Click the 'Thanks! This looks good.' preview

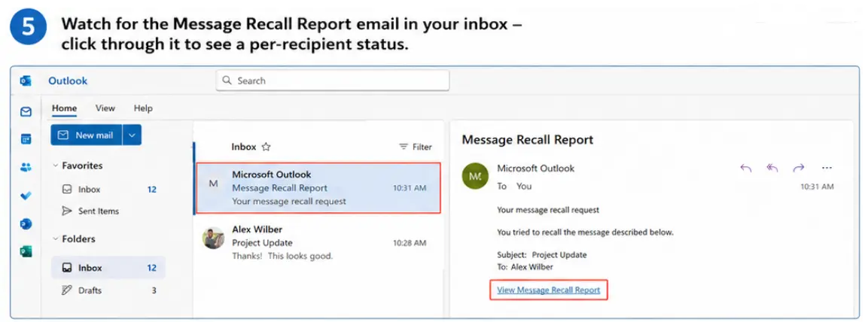tap(282, 256)
